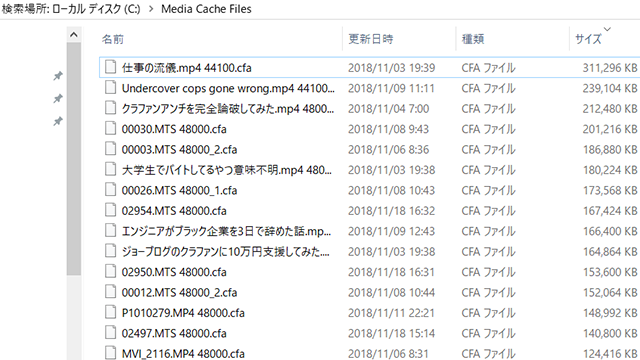Click CFA ファイル type in P1010279.MP4 row
The height and width of the screenshot is (360, 640).
(489, 313)
